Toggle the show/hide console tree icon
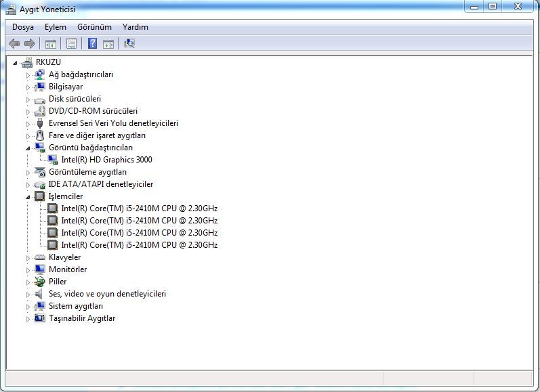The height and width of the screenshot is (392, 540). point(50,44)
